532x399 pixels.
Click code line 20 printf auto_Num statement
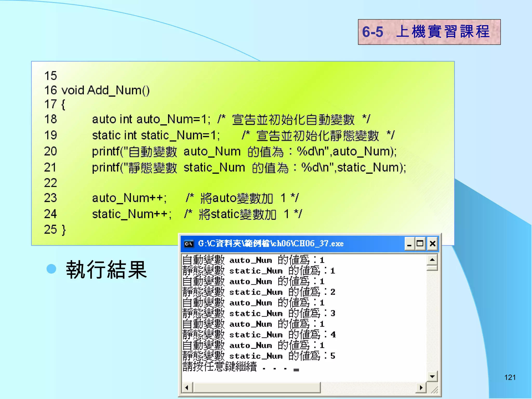(244, 151)
